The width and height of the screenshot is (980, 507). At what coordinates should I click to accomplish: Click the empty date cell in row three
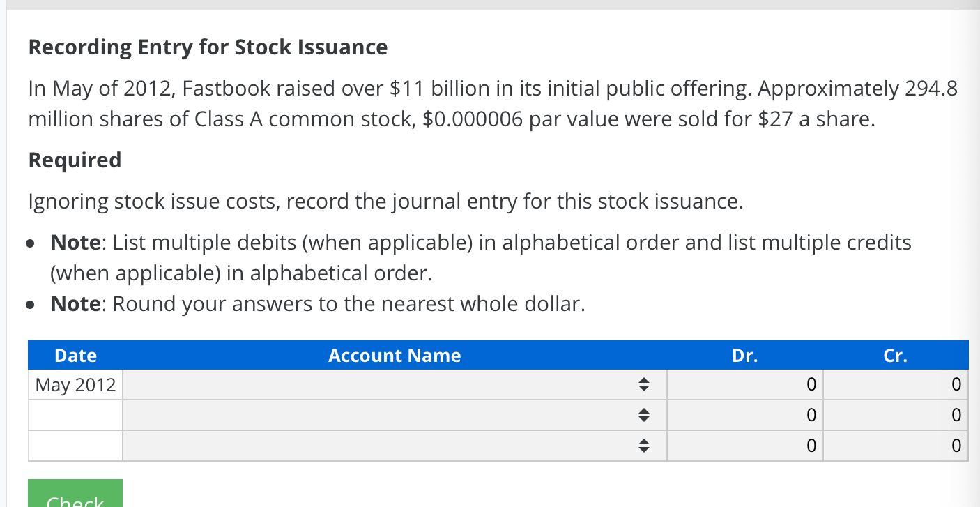(x=75, y=445)
